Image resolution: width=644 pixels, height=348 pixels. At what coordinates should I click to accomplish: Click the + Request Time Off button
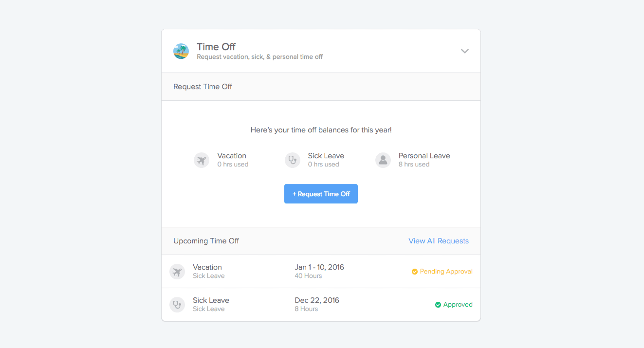[x=321, y=194]
